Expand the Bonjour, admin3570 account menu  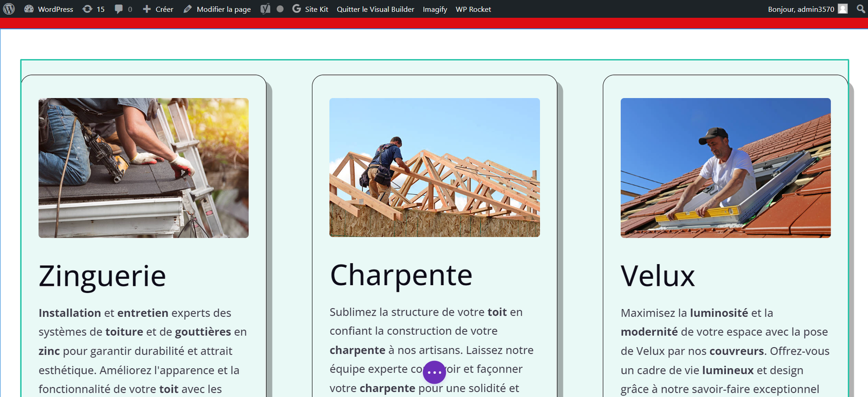tap(801, 9)
